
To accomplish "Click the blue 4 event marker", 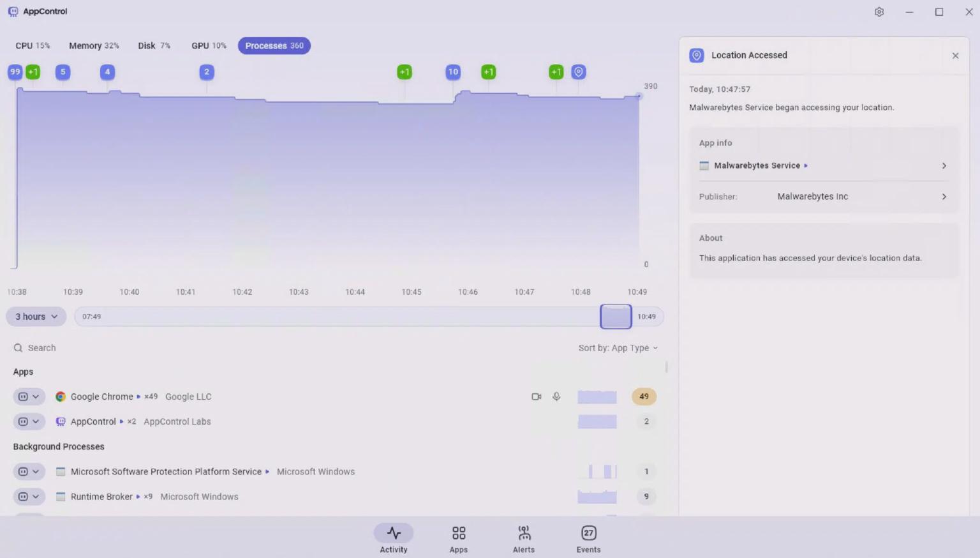I will click(x=107, y=72).
